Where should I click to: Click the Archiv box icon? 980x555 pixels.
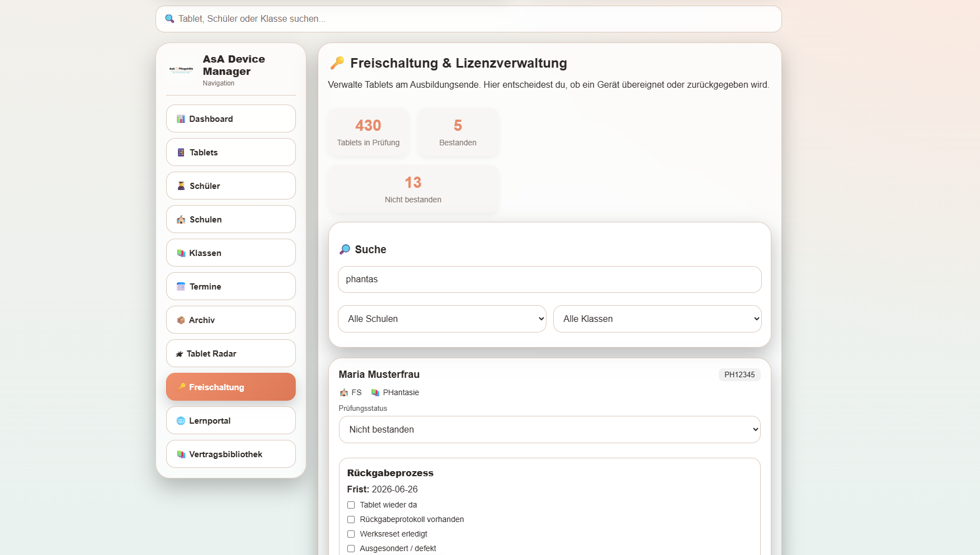[x=181, y=320]
